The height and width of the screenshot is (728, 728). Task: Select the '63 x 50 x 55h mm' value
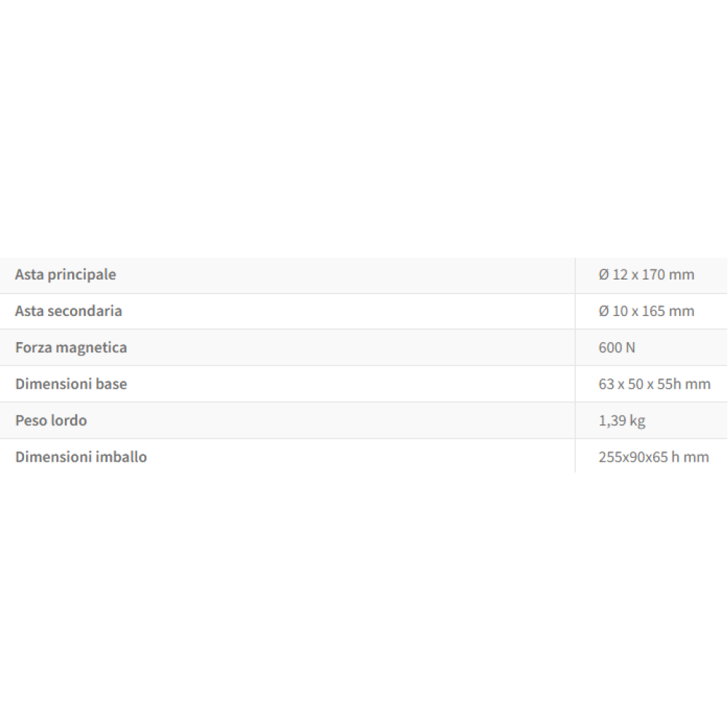tap(654, 384)
